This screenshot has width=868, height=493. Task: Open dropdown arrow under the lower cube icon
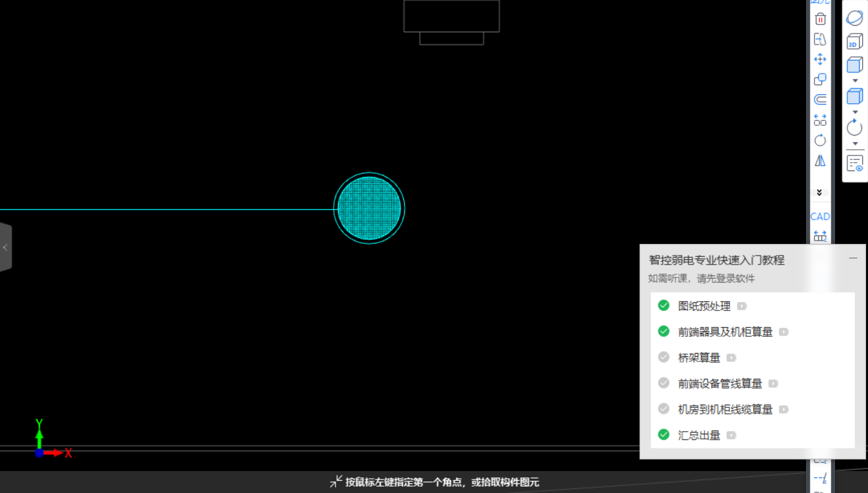coord(855,112)
